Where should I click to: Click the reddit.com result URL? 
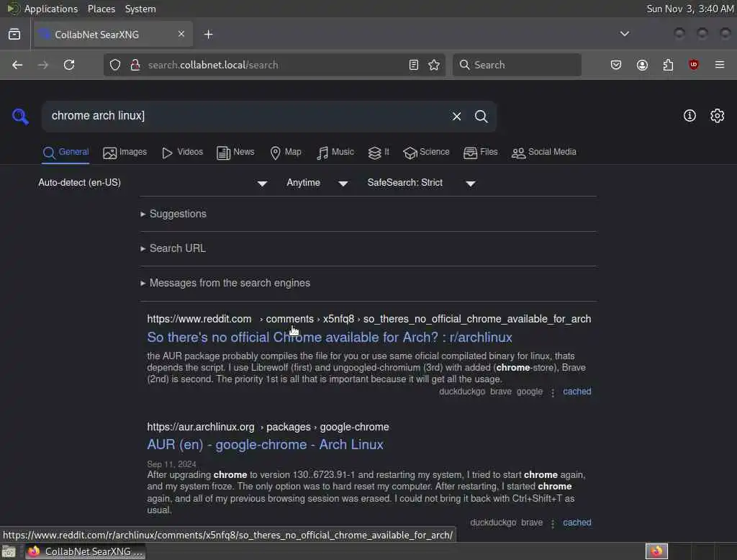(369, 319)
